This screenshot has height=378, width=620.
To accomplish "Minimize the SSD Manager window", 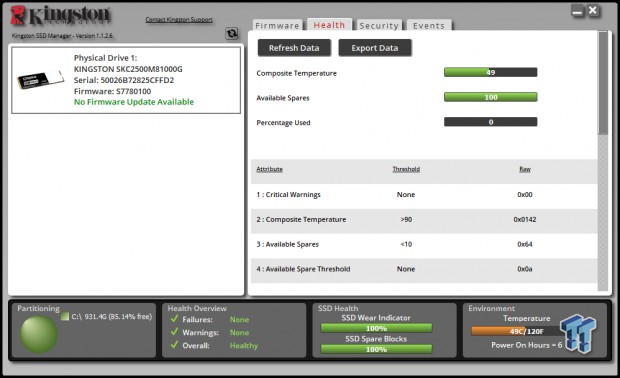I will coord(577,11).
